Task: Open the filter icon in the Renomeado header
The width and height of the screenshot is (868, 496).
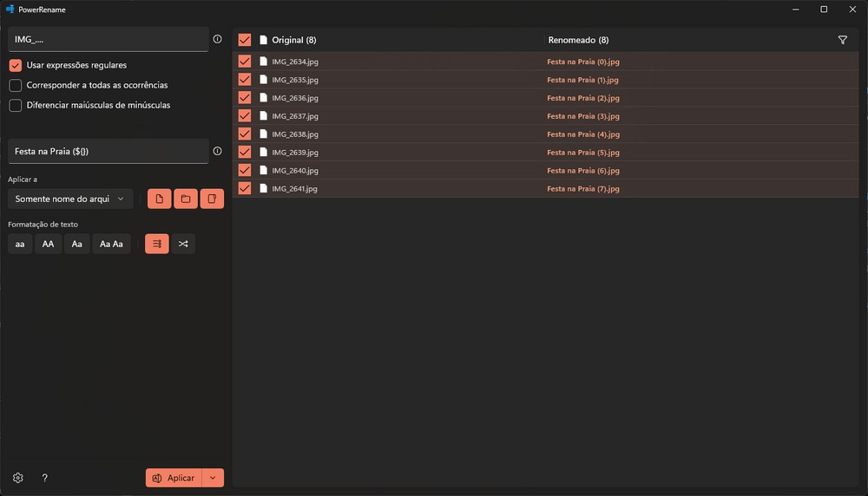Action: 842,40
